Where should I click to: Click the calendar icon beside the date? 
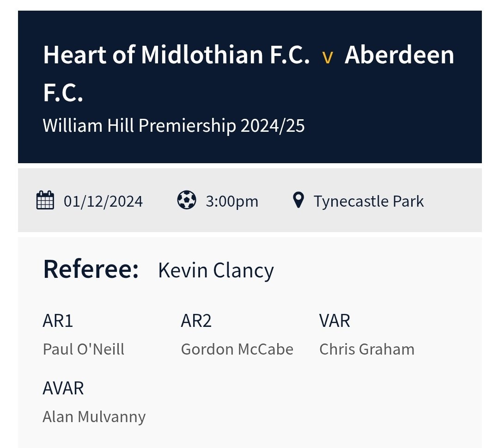(x=45, y=200)
